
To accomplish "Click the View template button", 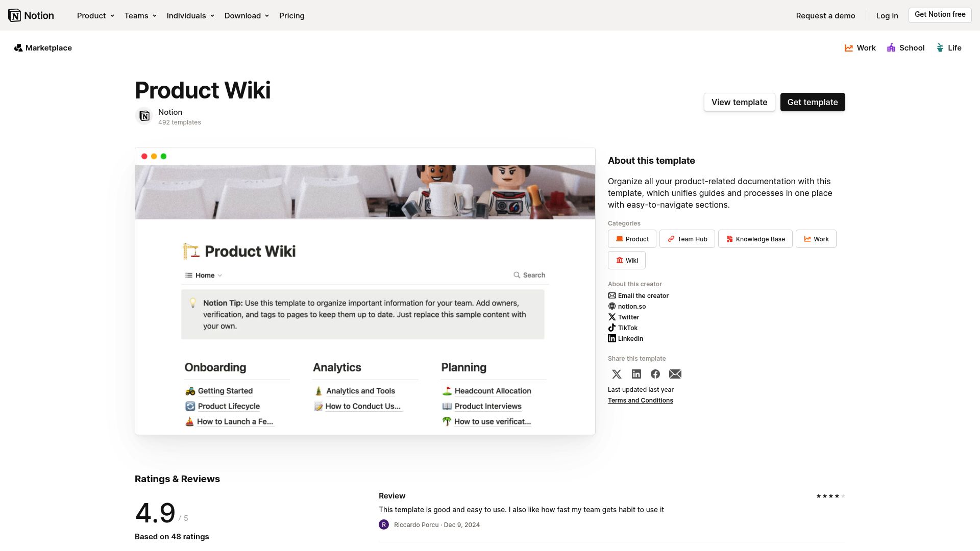I will [x=740, y=103].
